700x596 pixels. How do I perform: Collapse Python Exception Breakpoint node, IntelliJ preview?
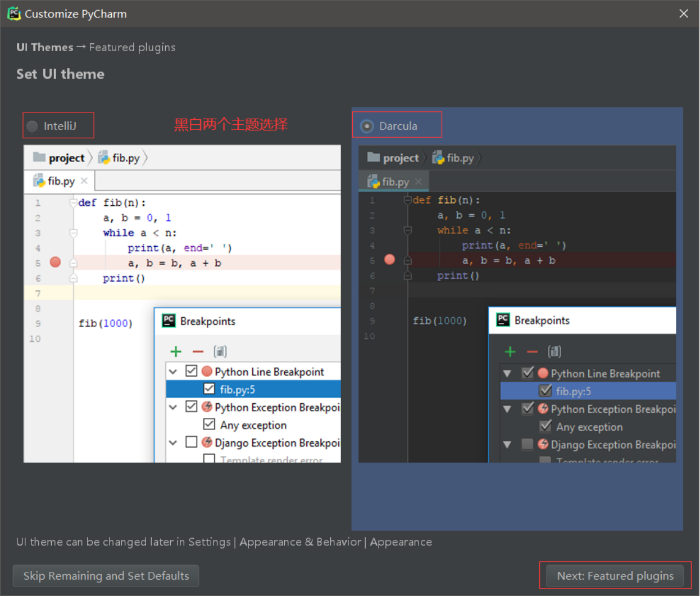coord(174,407)
